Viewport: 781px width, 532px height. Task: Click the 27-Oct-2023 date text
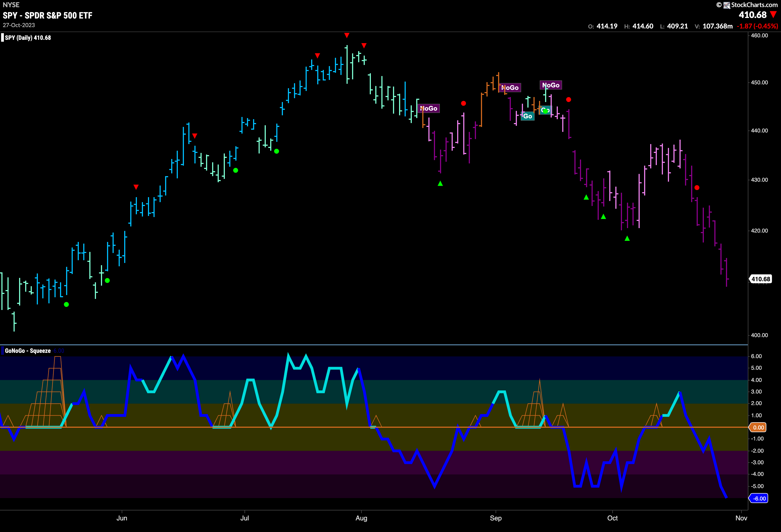coord(19,25)
